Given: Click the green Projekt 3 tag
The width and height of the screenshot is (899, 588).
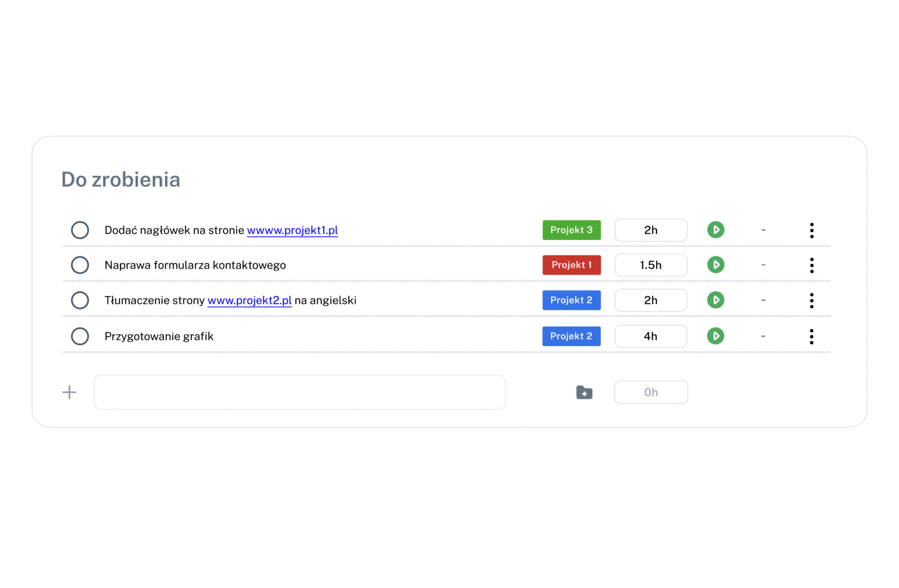Looking at the screenshot, I should click(x=571, y=230).
